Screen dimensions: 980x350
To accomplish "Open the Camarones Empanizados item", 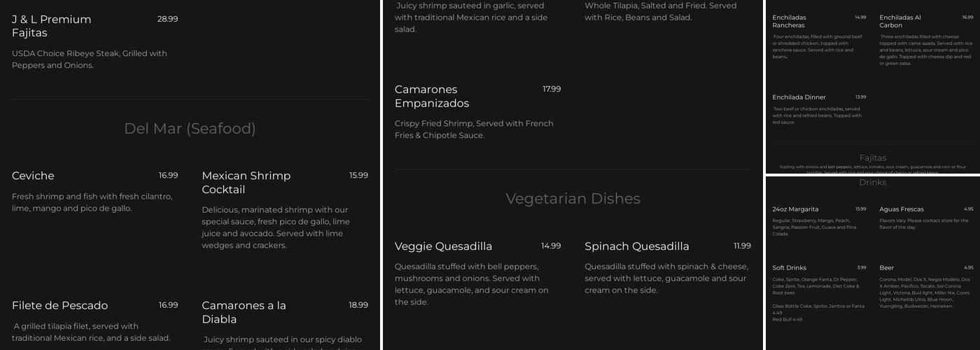I will pos(432,97).
